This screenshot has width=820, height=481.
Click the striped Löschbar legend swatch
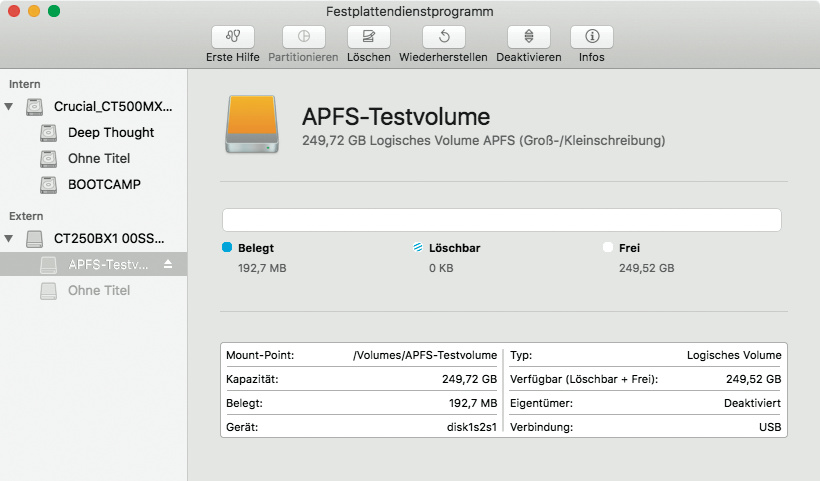point(417,247)
